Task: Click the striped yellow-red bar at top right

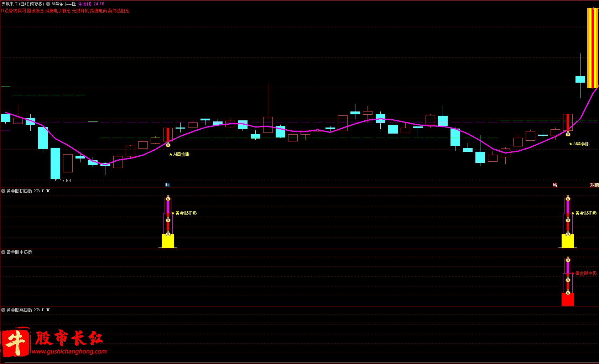Action: click(593, 48)
